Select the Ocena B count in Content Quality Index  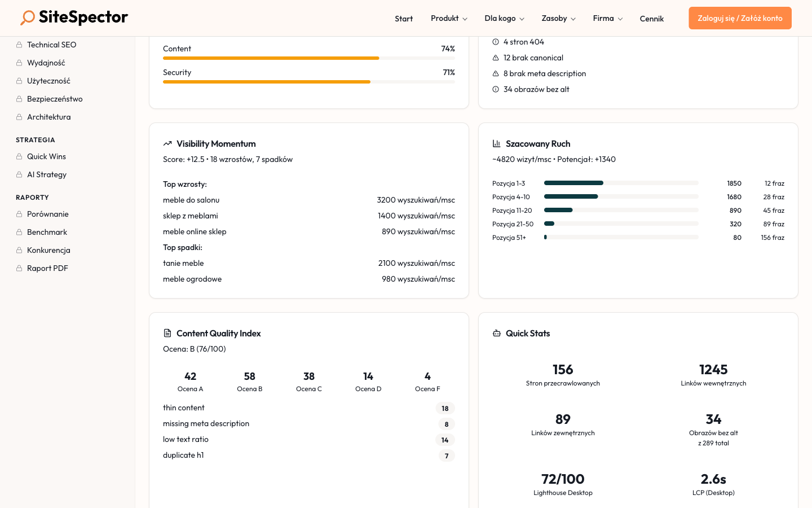pos(249,376)
